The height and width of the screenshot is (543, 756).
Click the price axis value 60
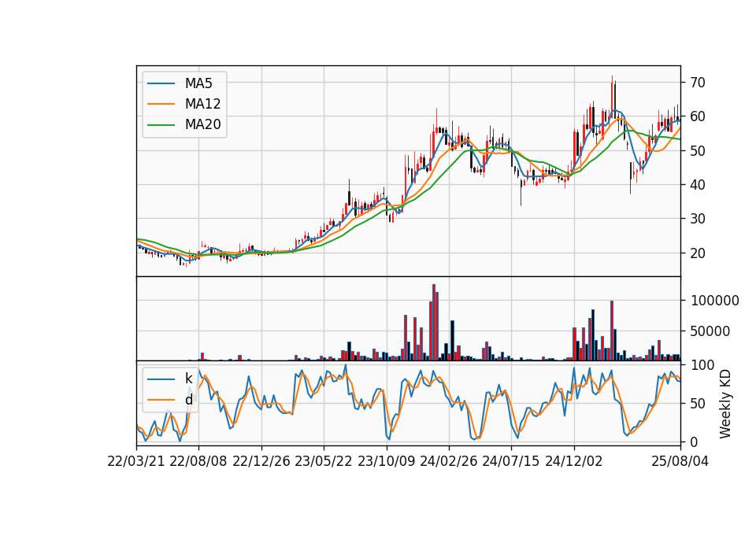click(698, 116)
